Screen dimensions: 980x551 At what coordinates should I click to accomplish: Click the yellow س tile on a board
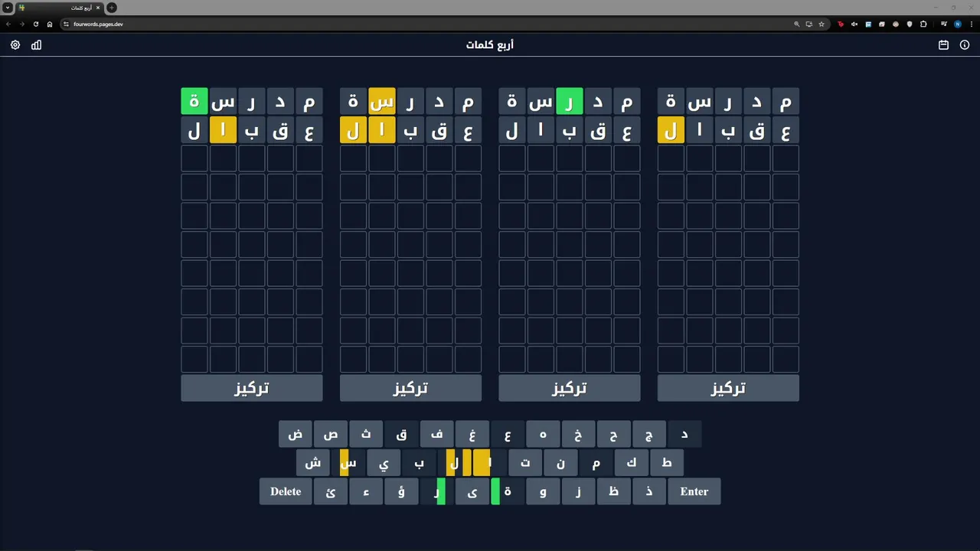pyautogui.click(x=382, y=101)
